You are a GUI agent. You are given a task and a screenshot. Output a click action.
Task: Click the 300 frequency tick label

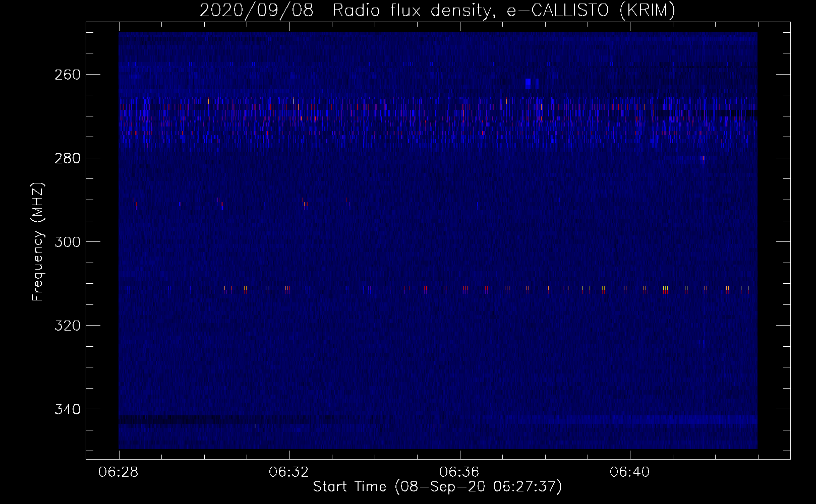(x=67, y=242)
